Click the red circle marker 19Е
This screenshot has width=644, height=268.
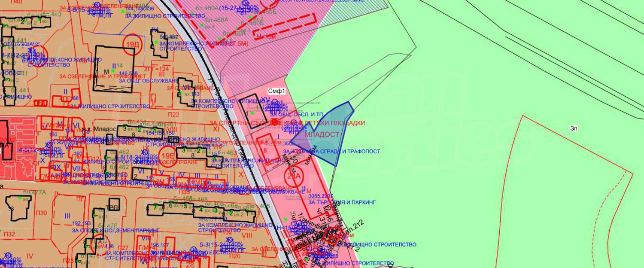click(x=167, y=155)
